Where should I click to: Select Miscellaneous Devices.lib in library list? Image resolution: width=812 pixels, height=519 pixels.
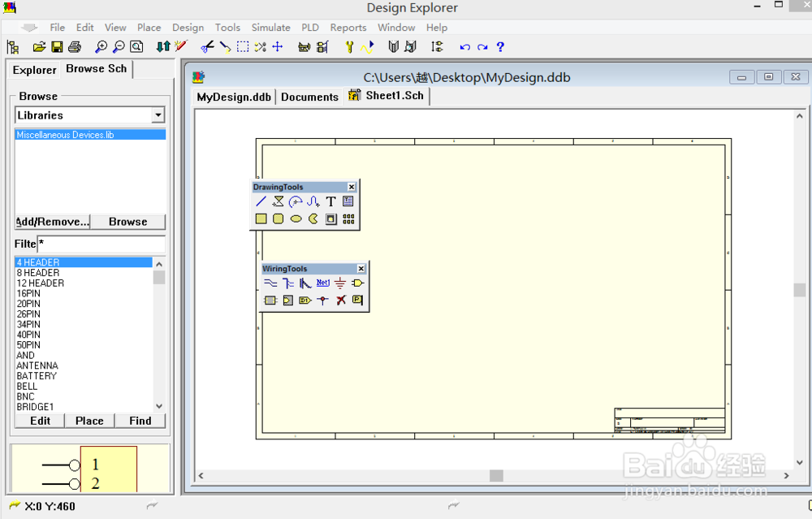click(x=91, y=135)
